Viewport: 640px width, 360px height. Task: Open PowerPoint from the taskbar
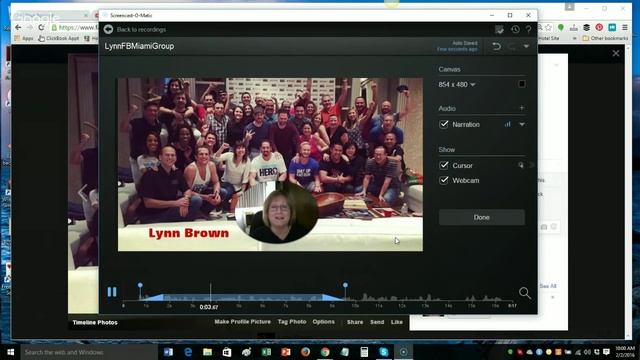tap(286, 352)
